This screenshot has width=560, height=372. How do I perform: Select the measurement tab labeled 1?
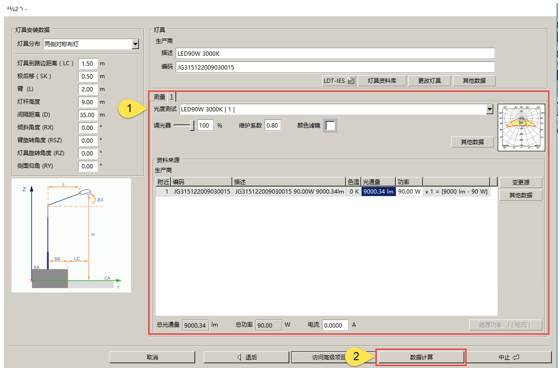coord(172,97)
